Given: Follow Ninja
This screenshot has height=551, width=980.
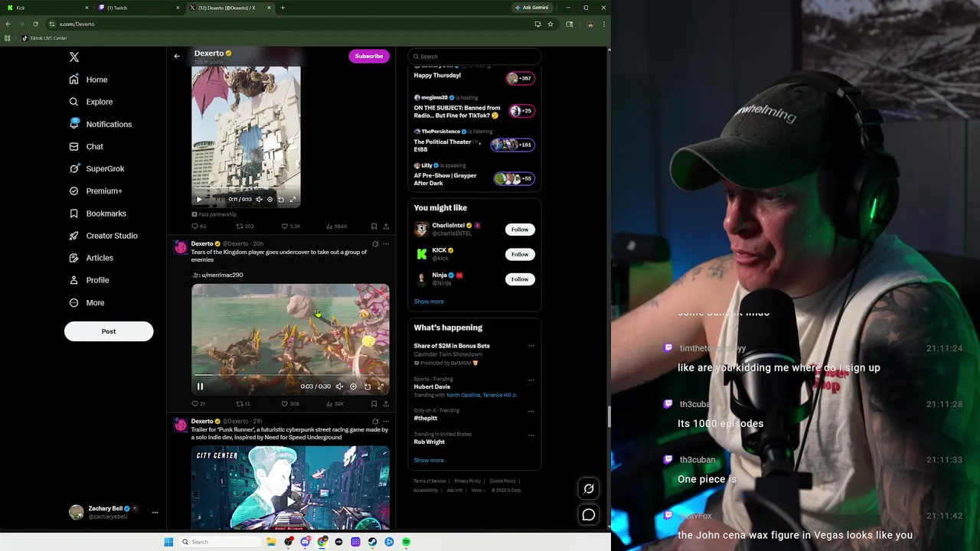Looking at the screenshot, I should click(x=520, y=279).
